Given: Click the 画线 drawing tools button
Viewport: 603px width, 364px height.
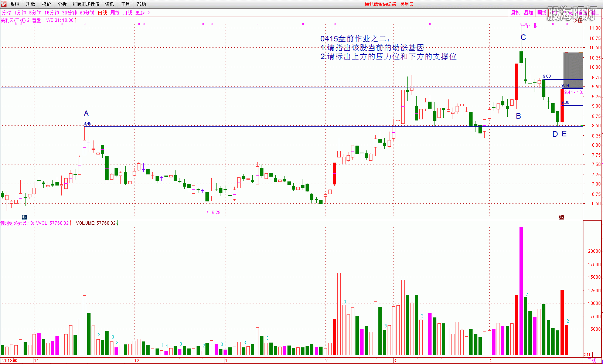Looking at the screenshot, I should tap(542, 13).
